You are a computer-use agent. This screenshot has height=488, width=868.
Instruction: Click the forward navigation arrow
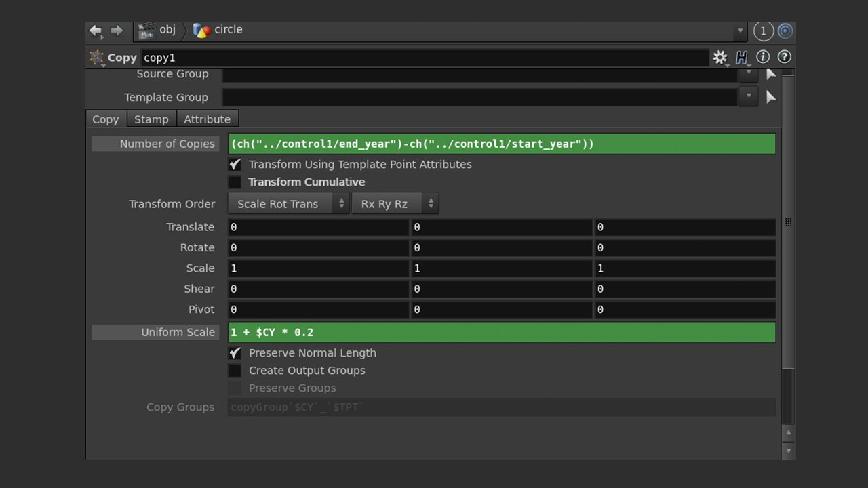117,30
